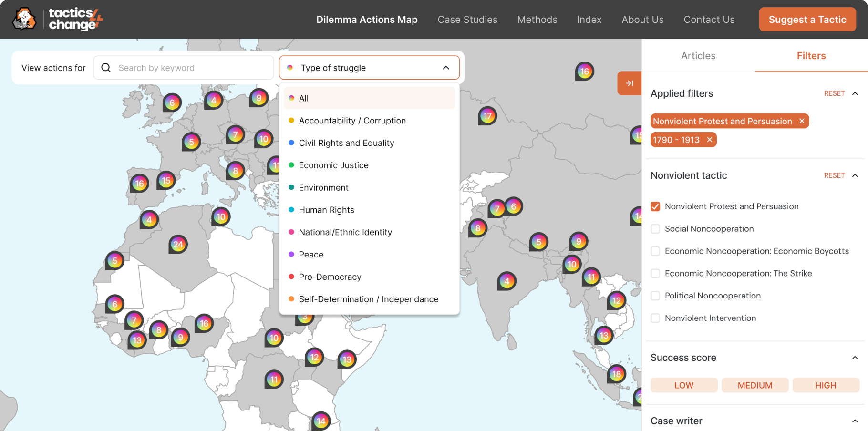
Task: Collapse the Success score section
Action: click(x=854, y=358)
